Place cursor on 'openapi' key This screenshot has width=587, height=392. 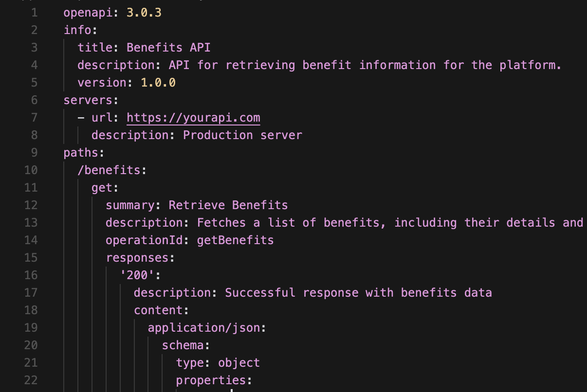[x=88, y=13]
